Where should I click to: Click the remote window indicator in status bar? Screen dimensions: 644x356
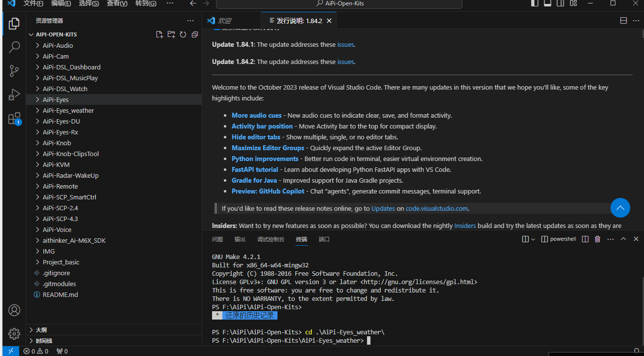pyautogui.click(x=11, y=351)
